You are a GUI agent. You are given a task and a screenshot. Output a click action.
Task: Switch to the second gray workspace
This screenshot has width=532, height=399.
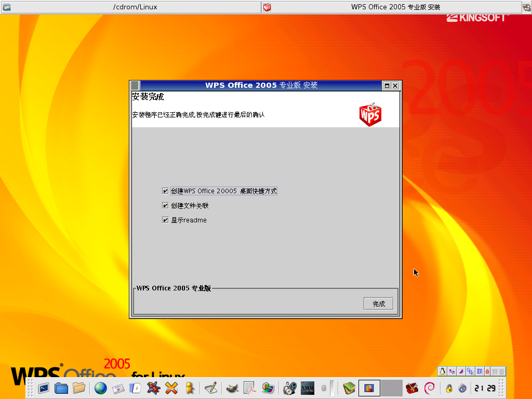coord(392,388)
